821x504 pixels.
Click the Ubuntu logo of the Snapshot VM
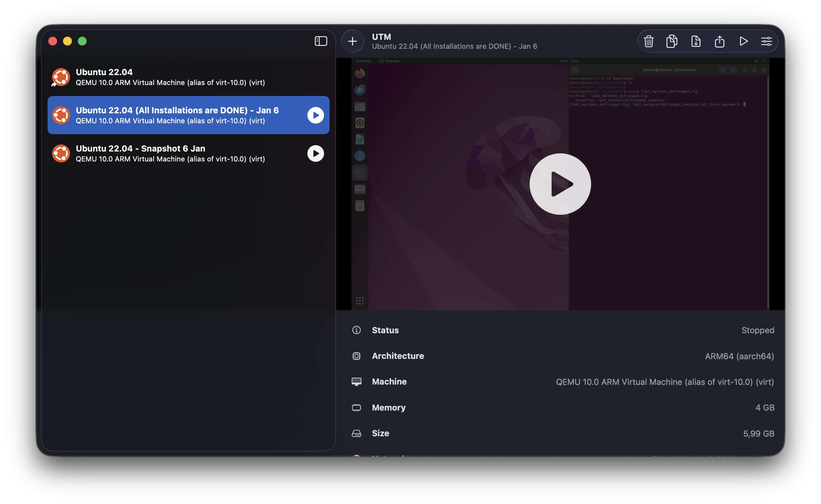[61, 153]
